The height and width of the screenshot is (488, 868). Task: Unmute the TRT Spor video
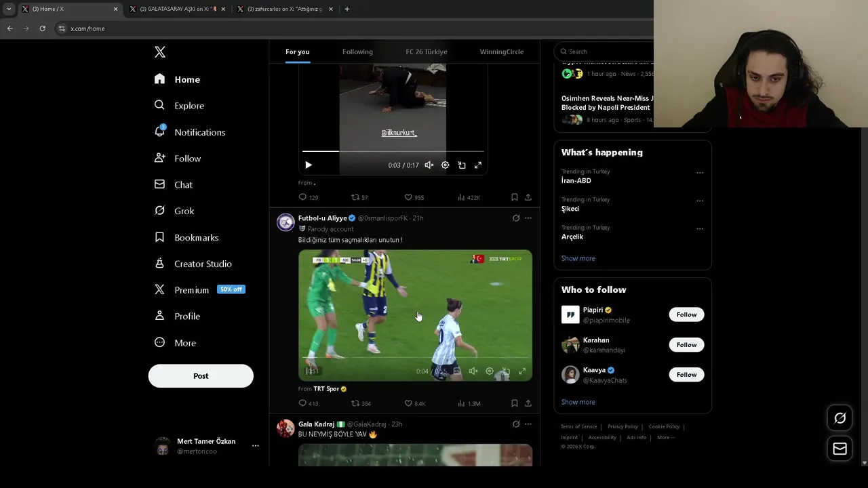click(x=473, y=371)
